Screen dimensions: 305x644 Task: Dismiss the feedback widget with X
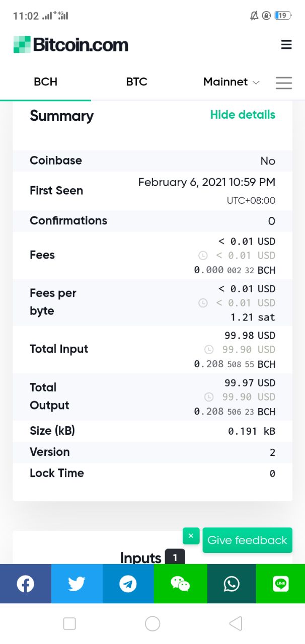click(x=191, y=536)
